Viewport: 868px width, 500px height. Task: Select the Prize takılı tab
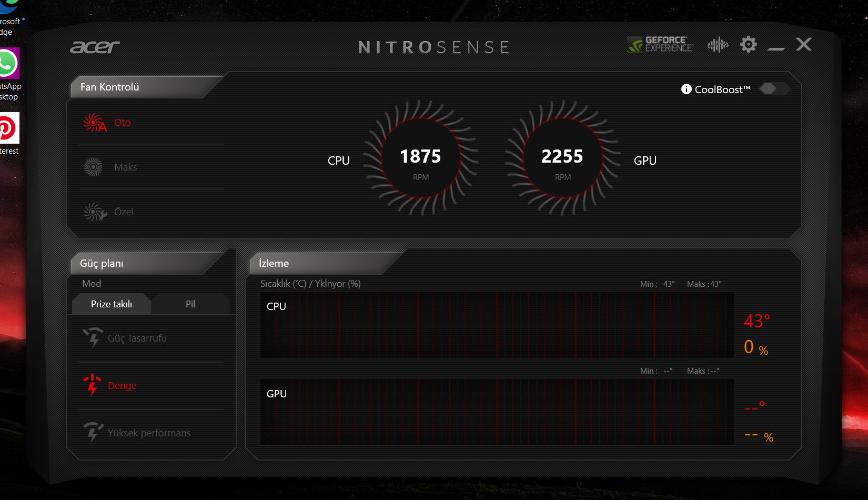(112, 304)
